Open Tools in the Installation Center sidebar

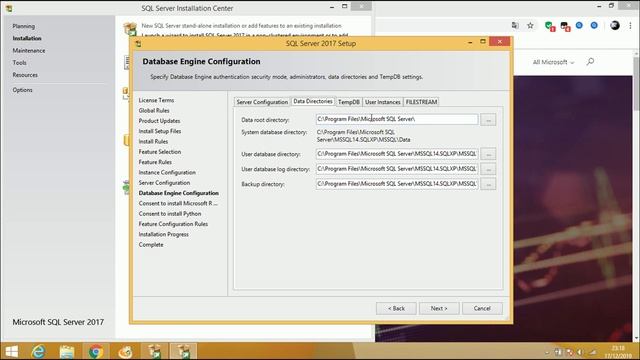pos(19,63)
